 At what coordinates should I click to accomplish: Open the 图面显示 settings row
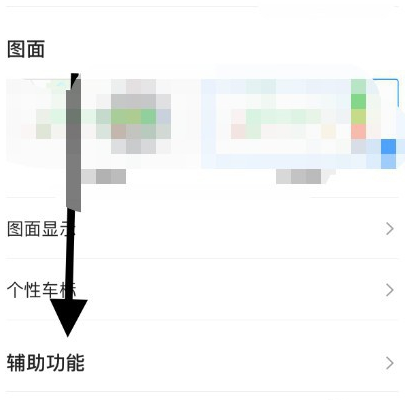(x=202, y=229)
